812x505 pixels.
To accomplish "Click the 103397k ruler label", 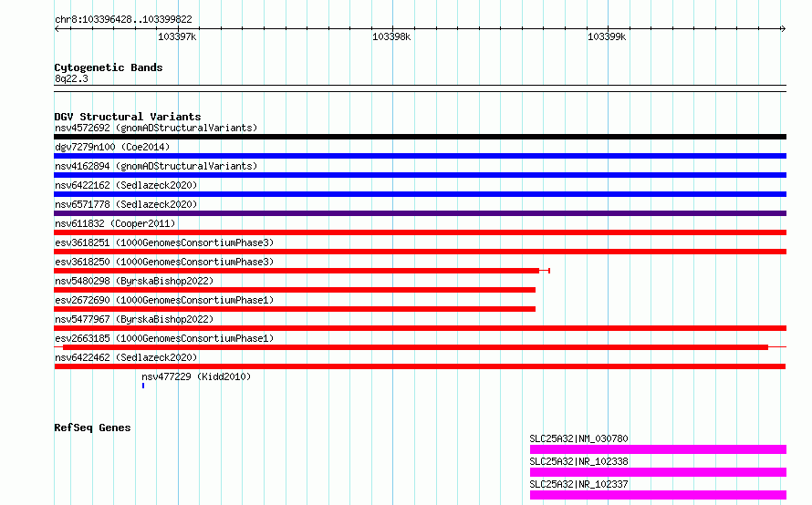I will click(x=177, y=36).
